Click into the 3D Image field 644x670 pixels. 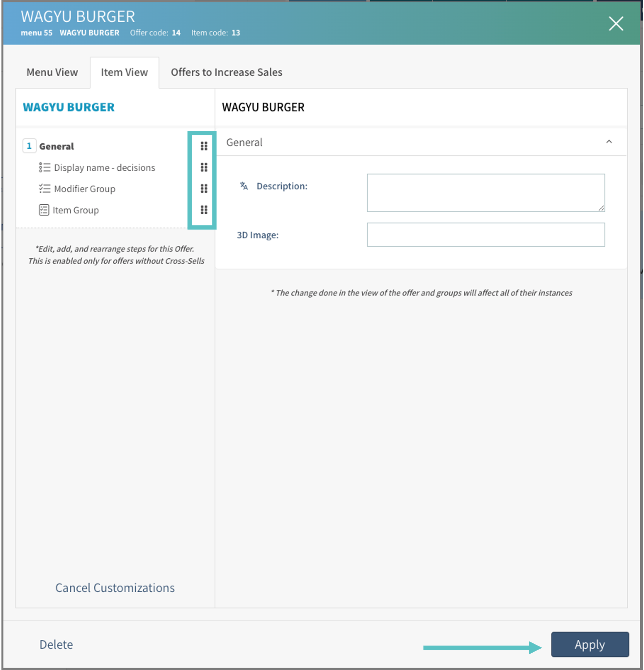point(485,234)
